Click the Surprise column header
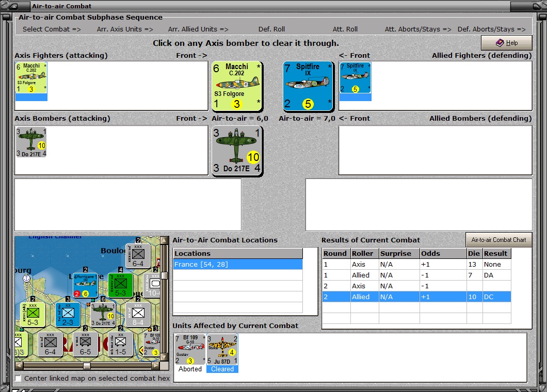 coord(399,254)
